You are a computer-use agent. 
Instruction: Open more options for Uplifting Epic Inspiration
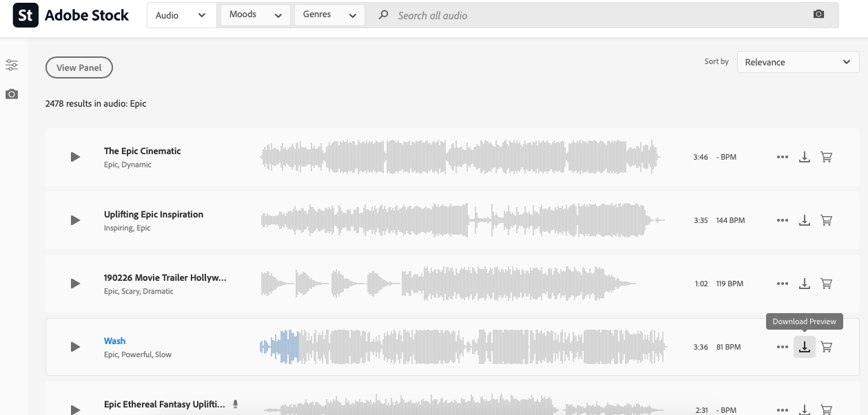[782, 220]
